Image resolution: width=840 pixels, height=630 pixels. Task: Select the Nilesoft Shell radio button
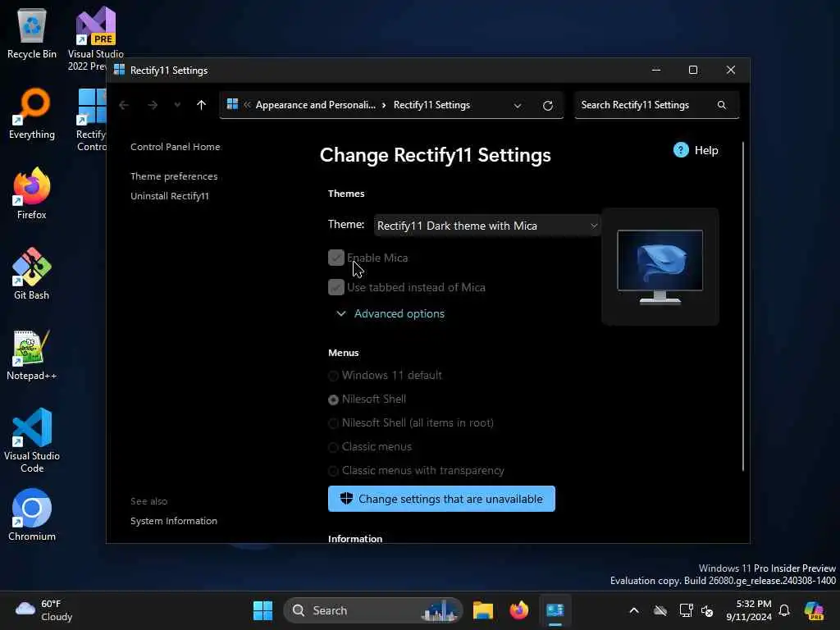coord(333,399)
